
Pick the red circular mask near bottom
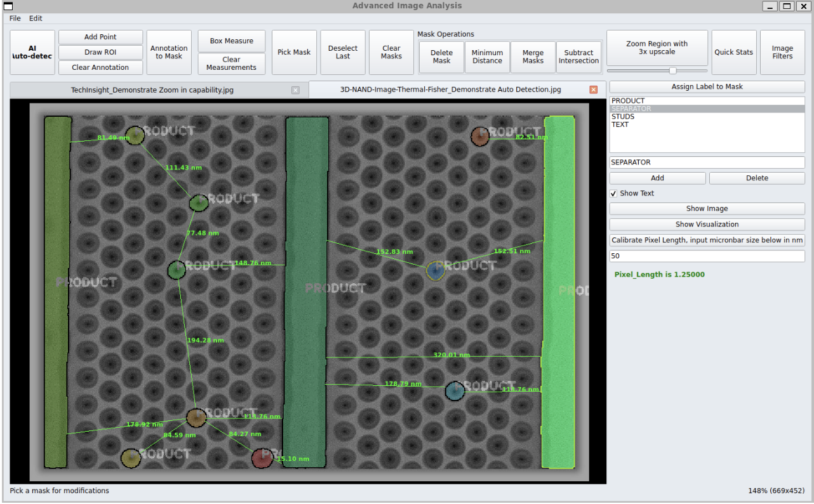click(262, 458)
